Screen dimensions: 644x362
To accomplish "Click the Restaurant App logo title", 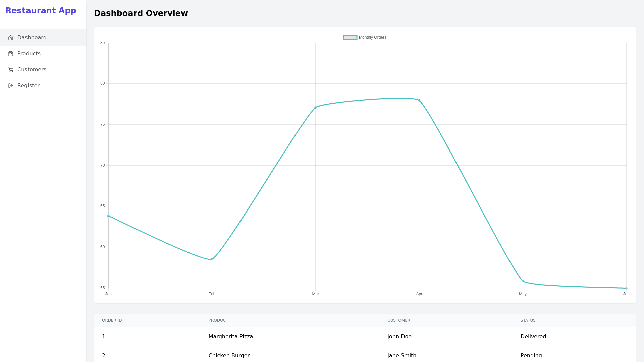I will (x=41, y=11).
